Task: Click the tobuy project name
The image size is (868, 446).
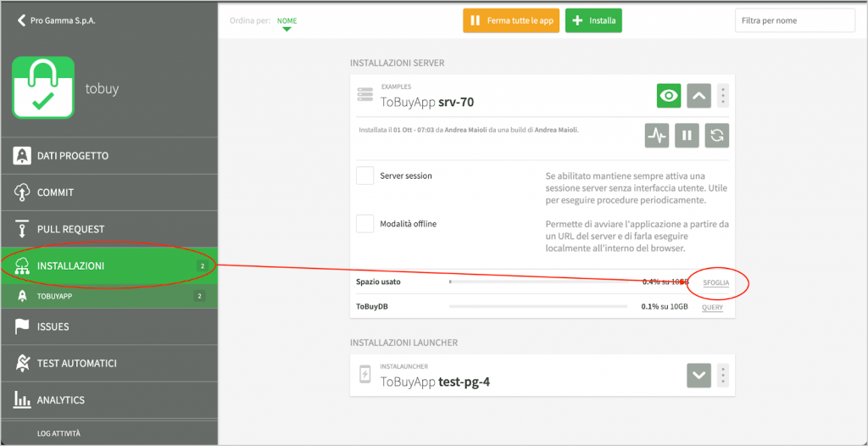Action: [x=102, y=89]
